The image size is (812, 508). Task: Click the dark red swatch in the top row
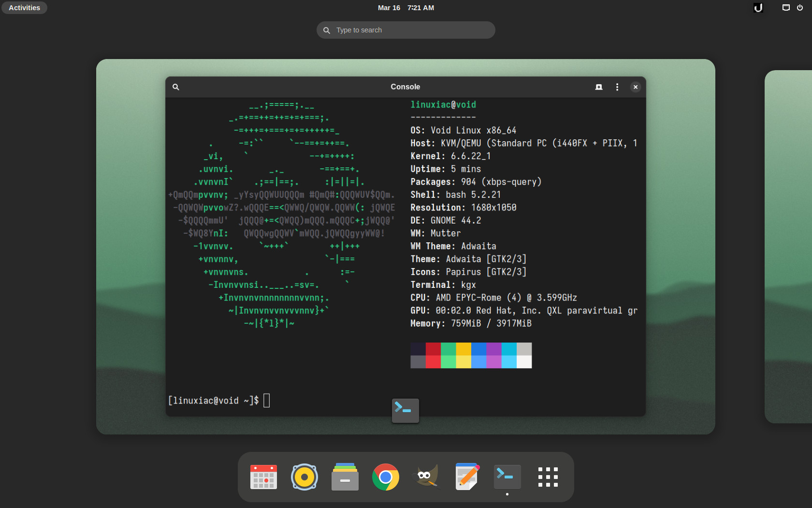pyautogui.click(x=433, y=349)
